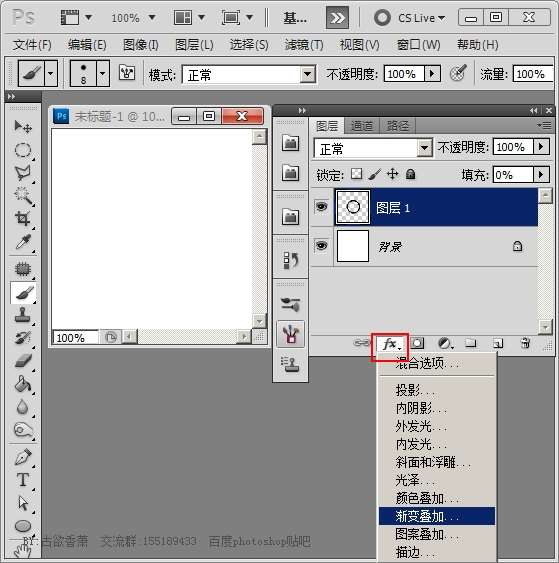Select the Eraser tool
The height and width of the screenshot is (563, 559).
(x=23, y=360)
